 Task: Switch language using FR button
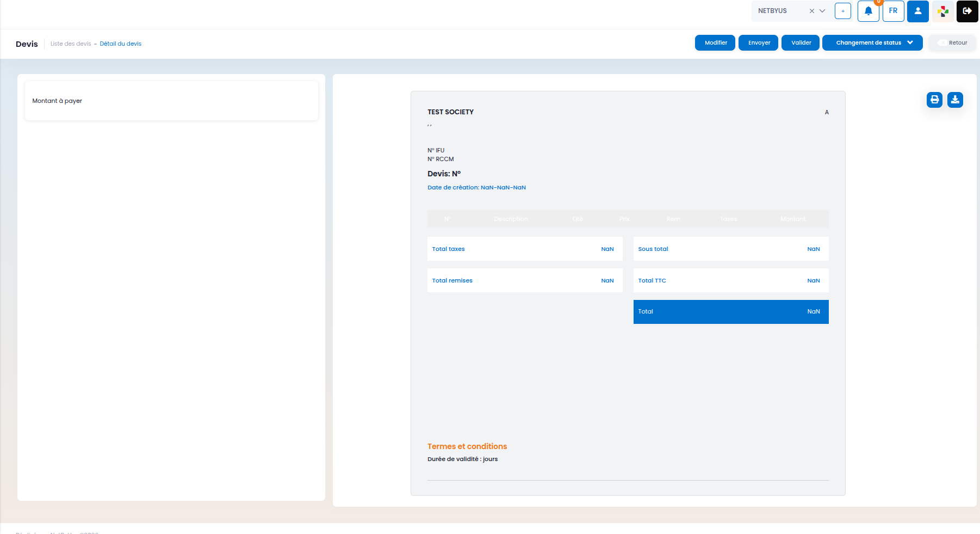coord(893,11)
